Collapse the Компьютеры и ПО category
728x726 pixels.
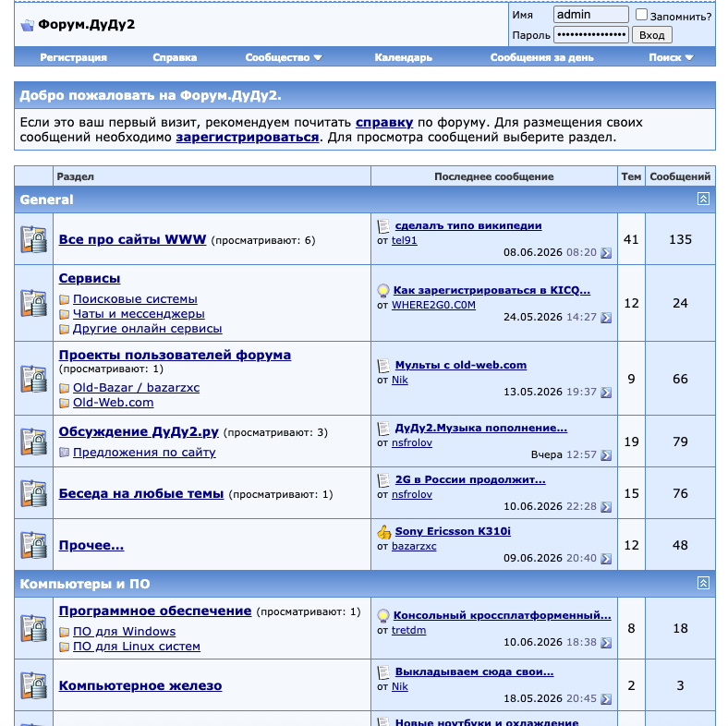703,583
